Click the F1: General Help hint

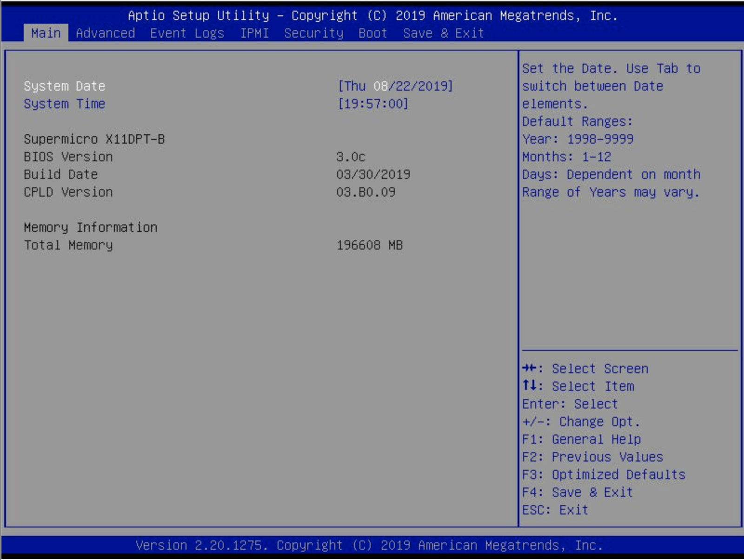click(x=581, y=439)
